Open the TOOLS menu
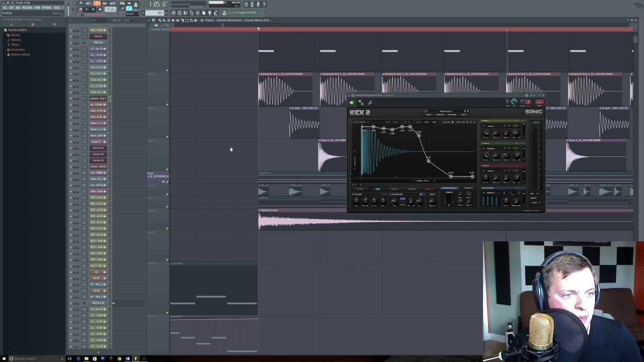The width and height of the screenshot is (644, 362). click(x=57, y=8)
